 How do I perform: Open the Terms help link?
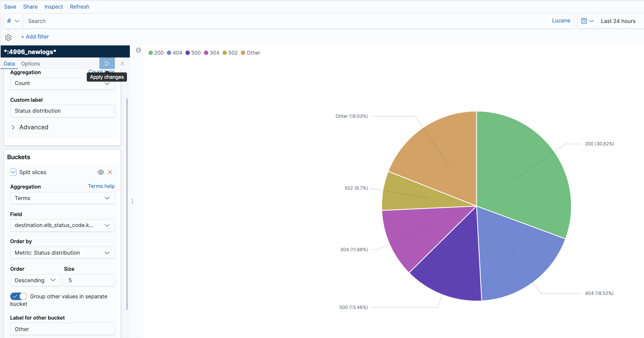tap(101, 186)
